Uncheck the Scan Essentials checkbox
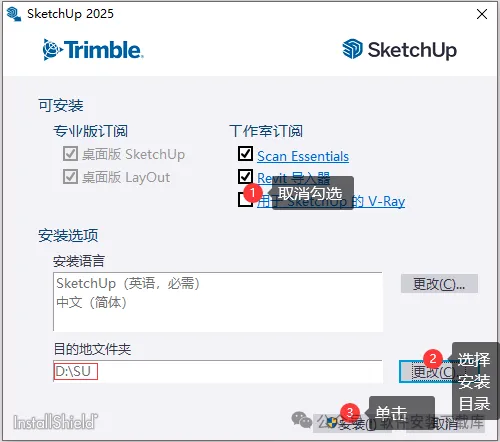This screenshot has height=442, width=500. [x=245, y=154]
